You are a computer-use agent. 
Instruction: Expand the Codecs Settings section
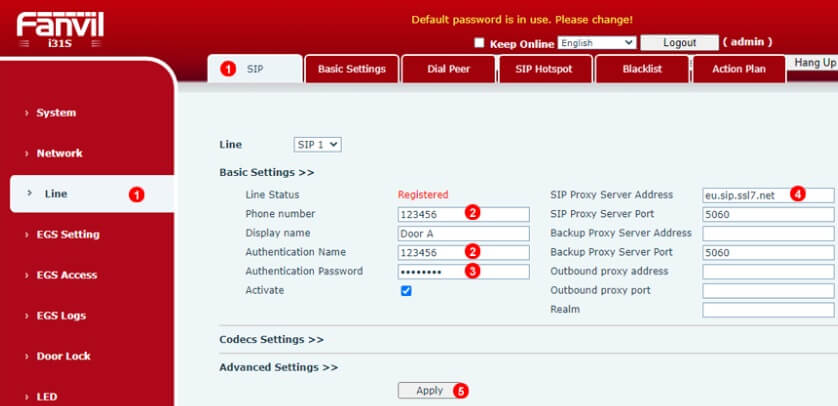coord(271,340)
